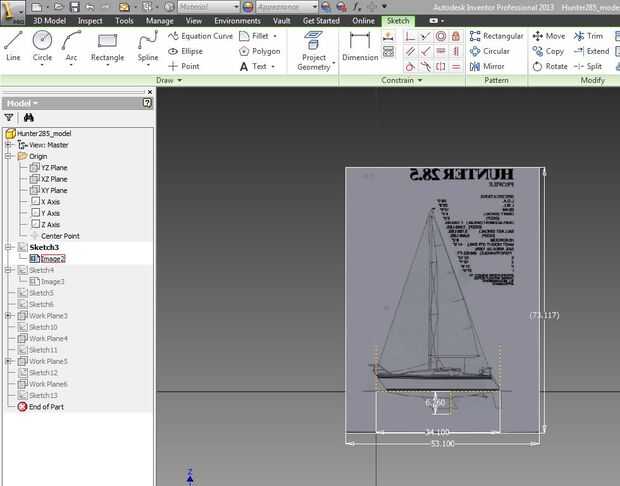
Task: Open the Fillet dropdown arrow
Action: point(275,36)
